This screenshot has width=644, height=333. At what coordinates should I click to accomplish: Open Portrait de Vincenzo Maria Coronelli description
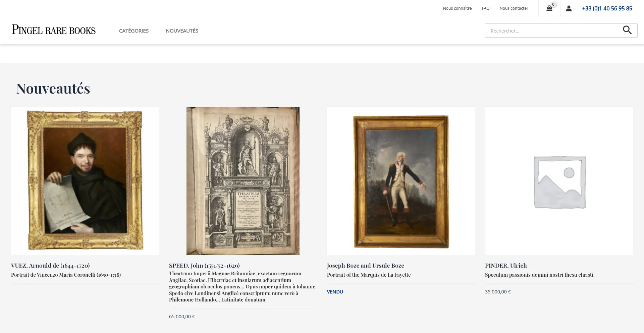(x=66, y=275)
